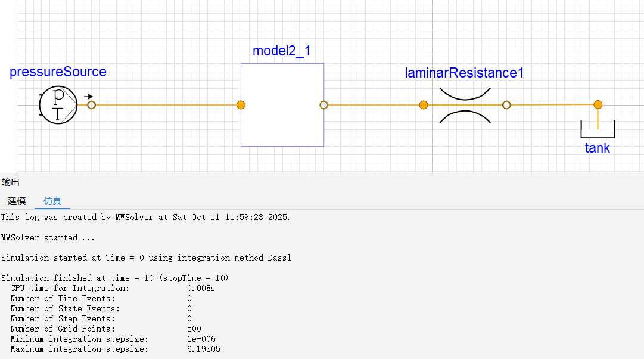Select the laminarResistance1 orifice symbol
The height and width of the screenshot is (359, 644).
465,106
